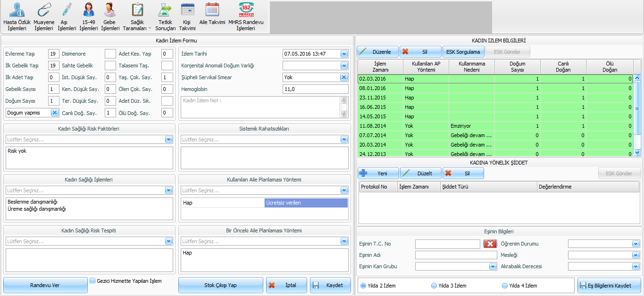Screen dimensions: 644x296
Task: Open the 15-49 İşlemleri icon
Action: tap(88, 16)
